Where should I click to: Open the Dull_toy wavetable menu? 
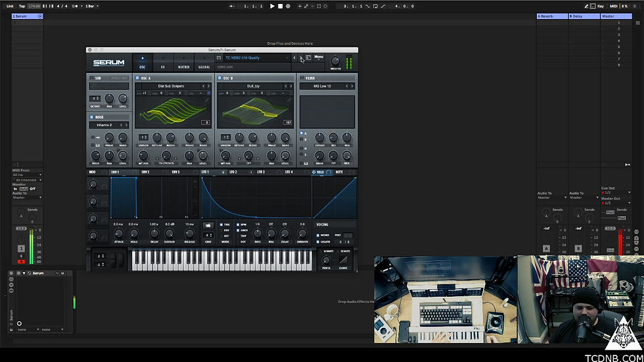pyautogui.click(x=254, y=86)
